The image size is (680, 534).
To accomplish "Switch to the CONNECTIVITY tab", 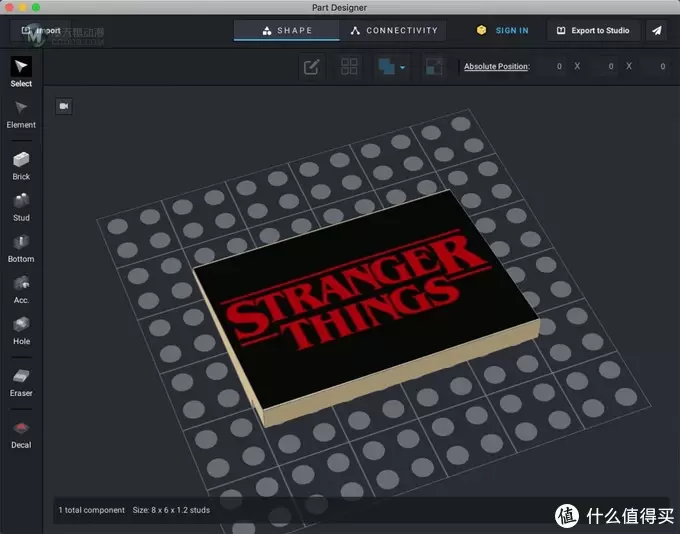I will [x=393, y=30].
